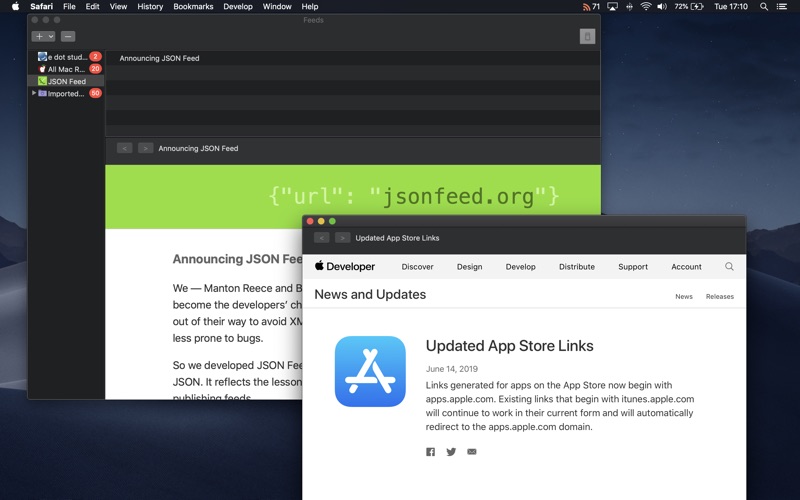Select the JSON Feed item in sidebar
Viewport: 800px width, 500px height.
[x=66, y=81]
